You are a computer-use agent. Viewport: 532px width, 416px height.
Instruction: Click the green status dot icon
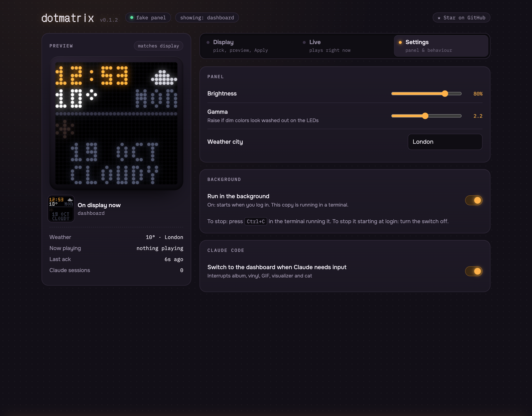pyautogui.click(x=132, y=18)
